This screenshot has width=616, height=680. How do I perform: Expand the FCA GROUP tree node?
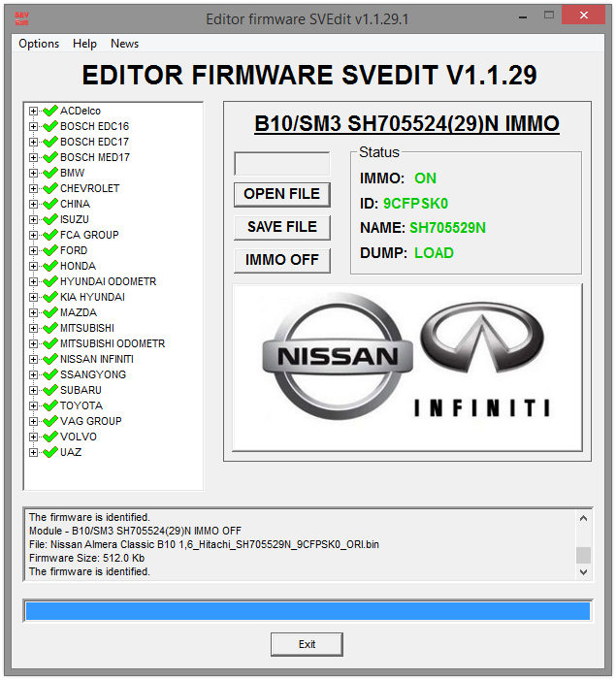coord(33,235)
